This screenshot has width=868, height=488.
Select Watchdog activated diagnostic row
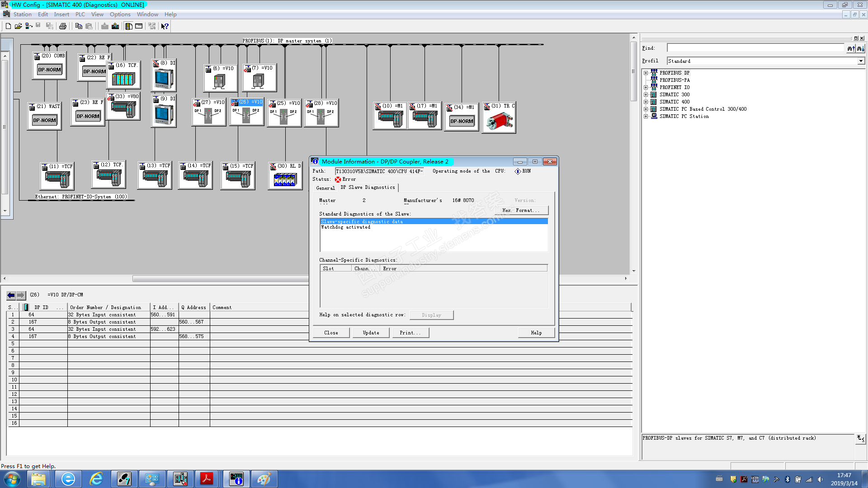pos(345,227)
